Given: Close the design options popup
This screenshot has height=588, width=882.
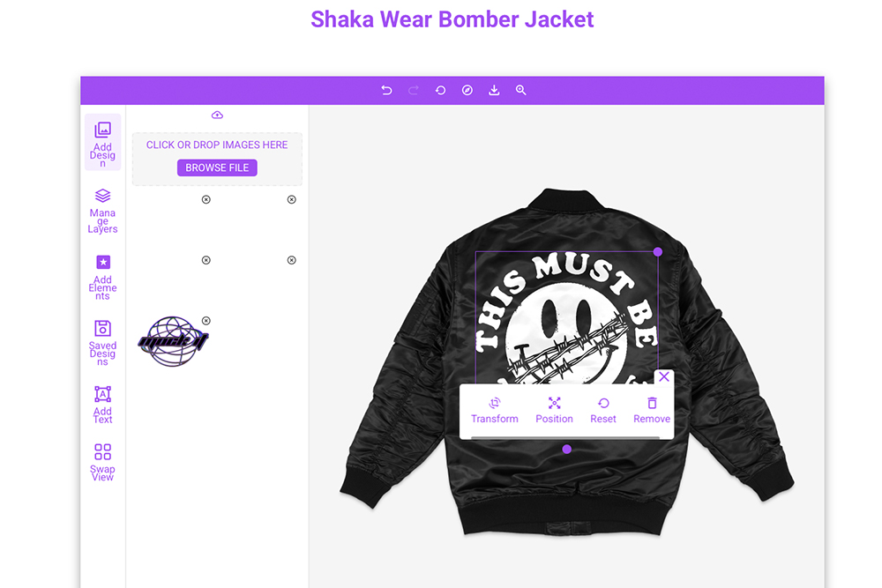Looking at the screenshot, I should (x=664, y=376).
